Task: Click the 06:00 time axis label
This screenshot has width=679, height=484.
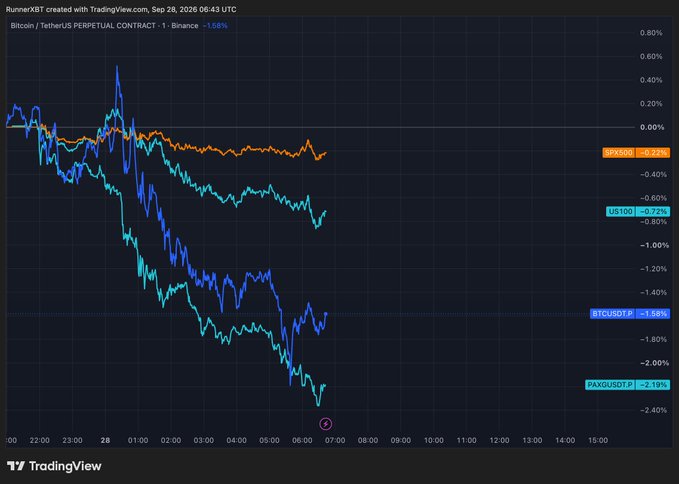Action: [302, 440]
